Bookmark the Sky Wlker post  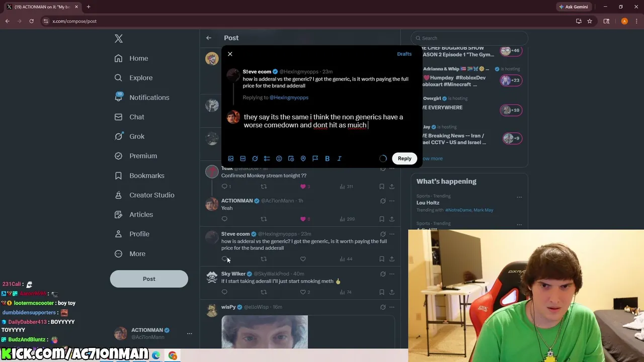(382, 292)
